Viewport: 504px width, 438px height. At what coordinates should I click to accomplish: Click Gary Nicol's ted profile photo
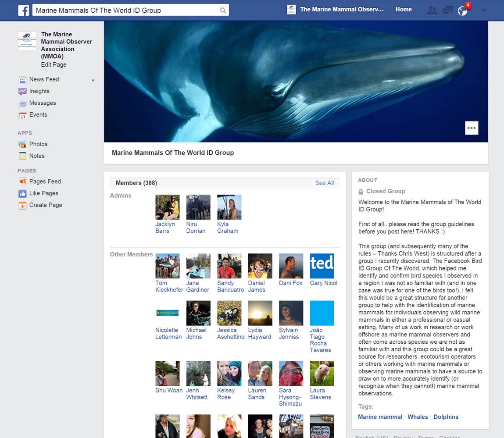click(322, 266)
